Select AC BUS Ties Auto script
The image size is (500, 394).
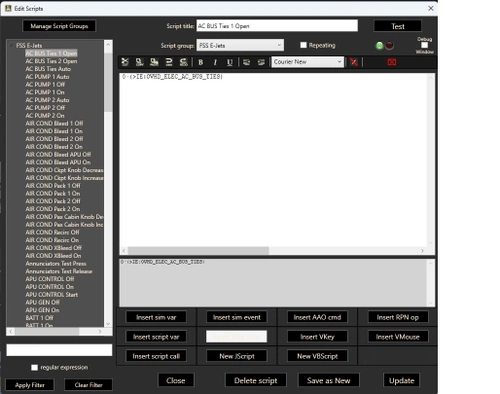(48, 69)
